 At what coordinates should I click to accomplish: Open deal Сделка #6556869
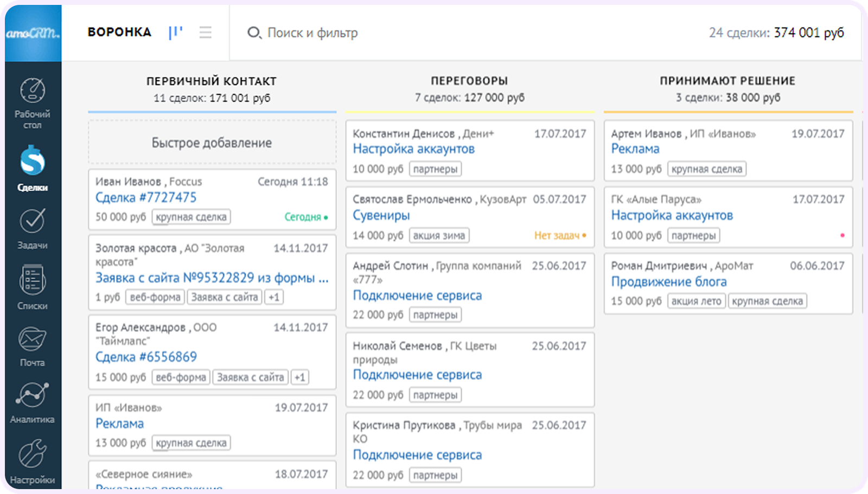(146, 357)
